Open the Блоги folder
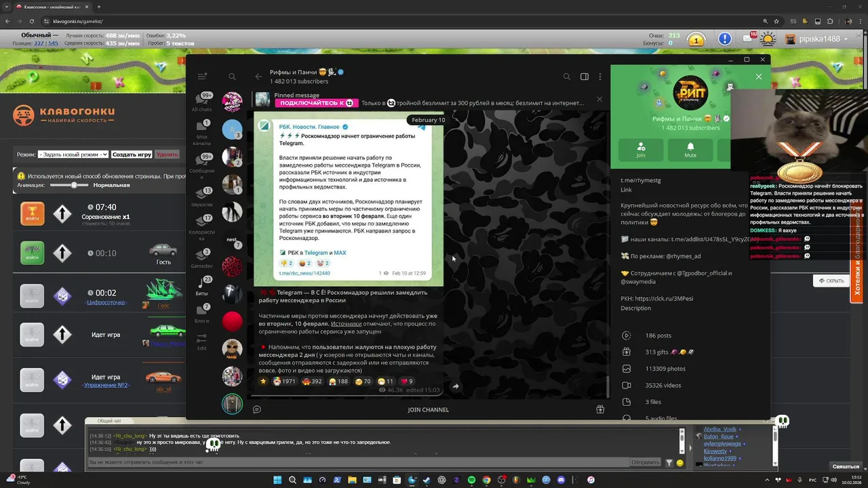The width and height of the screenshot is (868, 488). pyautogui.click(x=202, y=312)
